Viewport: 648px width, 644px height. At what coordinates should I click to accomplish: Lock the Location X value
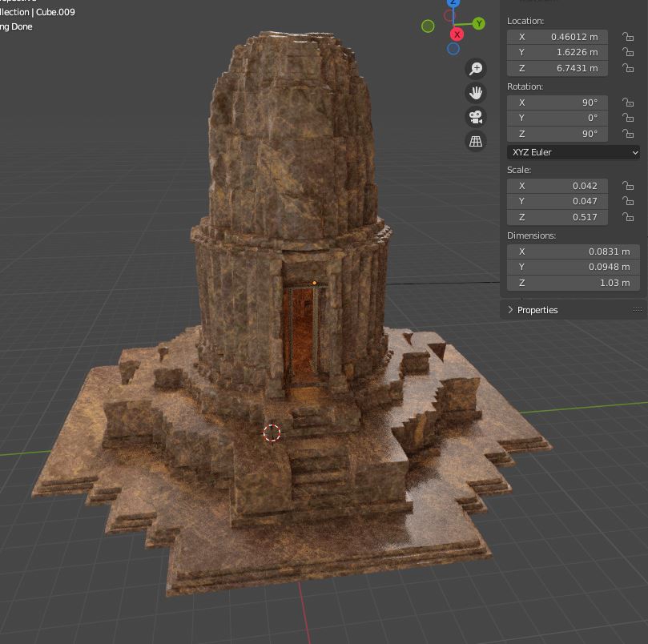click(628, 37)
